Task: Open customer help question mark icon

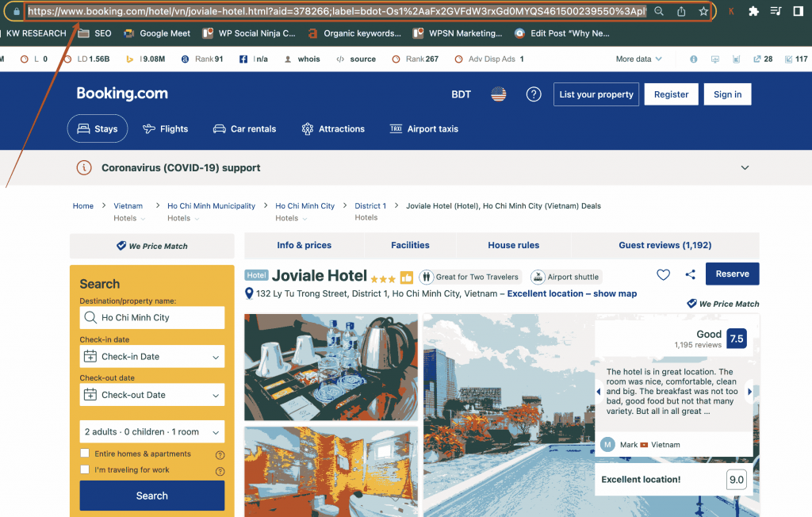Action: tap(534, 94)
